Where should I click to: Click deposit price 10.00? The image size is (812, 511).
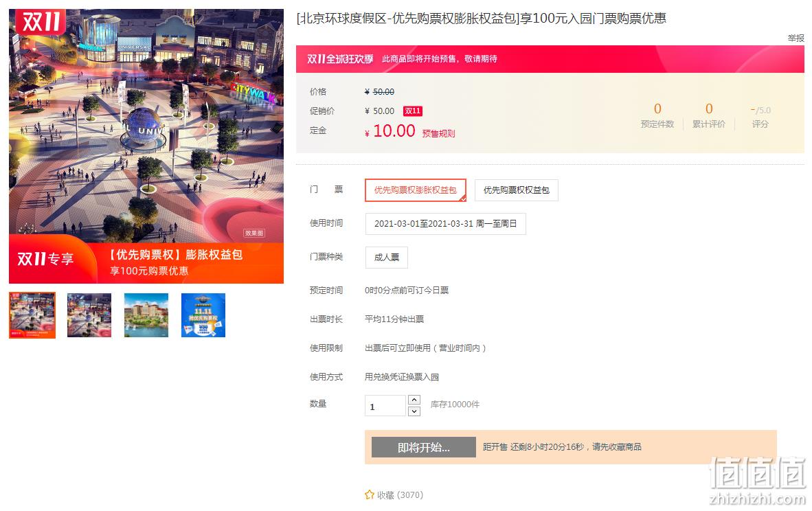click(x=394, y=131)
